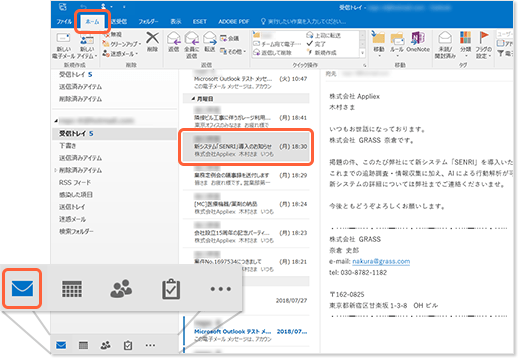The height and width of the screenshot is (360, 518).
Task: Select the 上司に転送 quick step
Action: [x=323, y=35]
